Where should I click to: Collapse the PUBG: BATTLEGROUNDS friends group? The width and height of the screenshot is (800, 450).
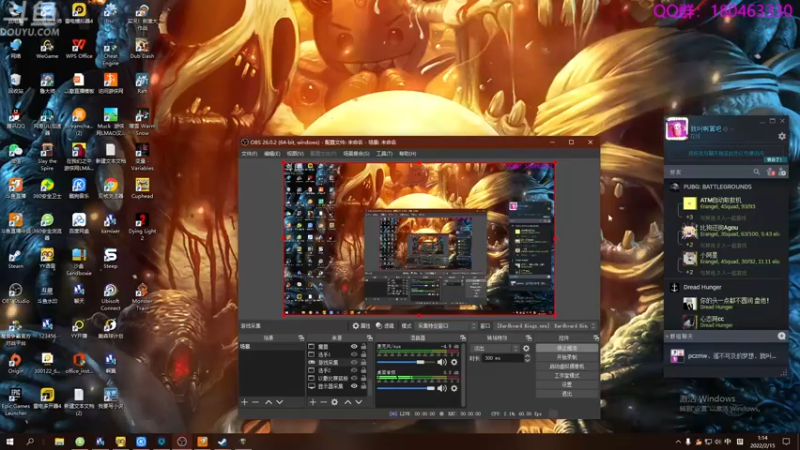click(717, 187)
